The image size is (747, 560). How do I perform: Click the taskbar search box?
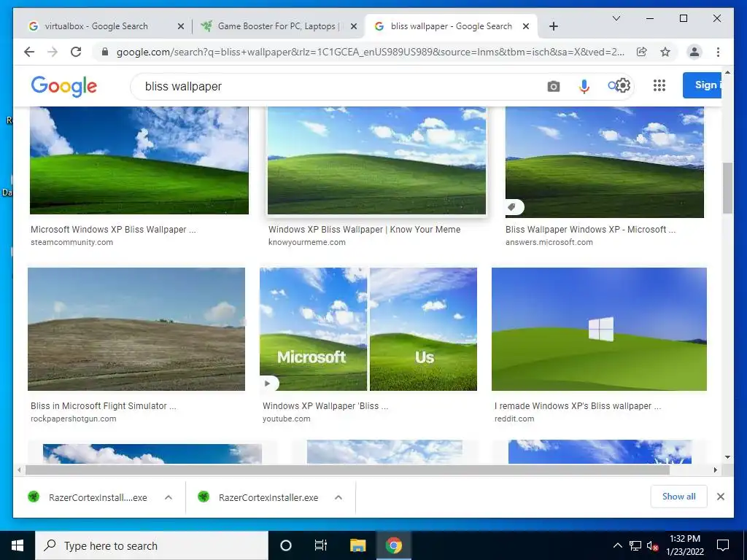click(152, 545)
